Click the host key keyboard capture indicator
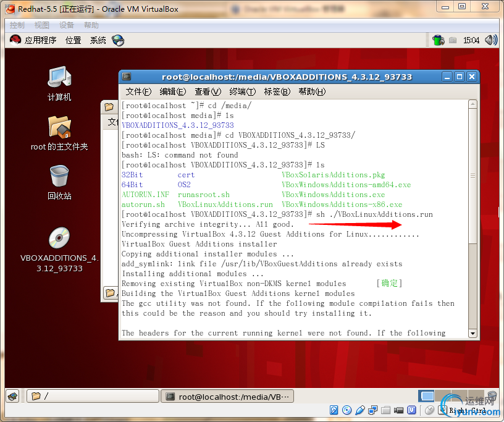504x422 pixels. pyautogui.click(x=443, y=410)
